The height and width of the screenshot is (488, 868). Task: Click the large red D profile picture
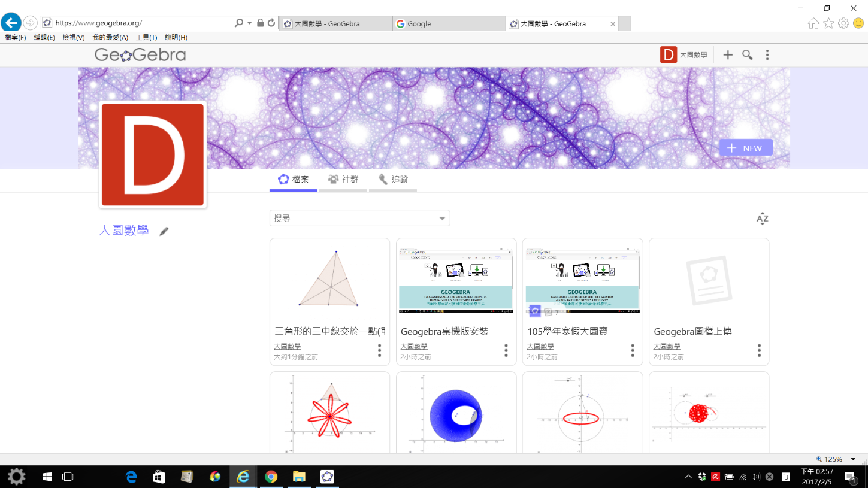153,154
